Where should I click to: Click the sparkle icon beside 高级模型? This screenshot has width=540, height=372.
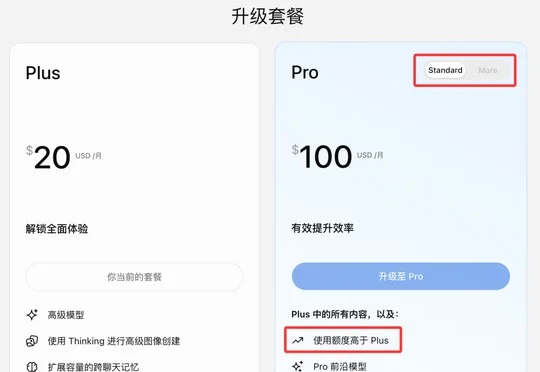point(32,315)
